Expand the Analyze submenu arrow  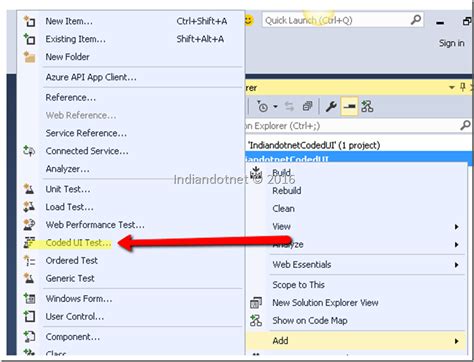coord(456,245)
